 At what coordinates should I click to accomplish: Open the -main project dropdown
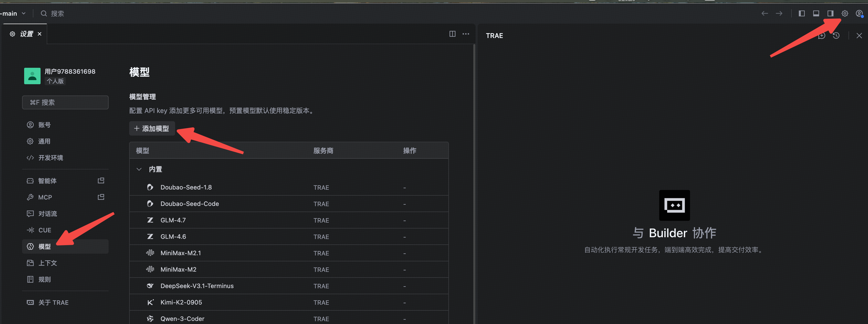click(13, 13)
